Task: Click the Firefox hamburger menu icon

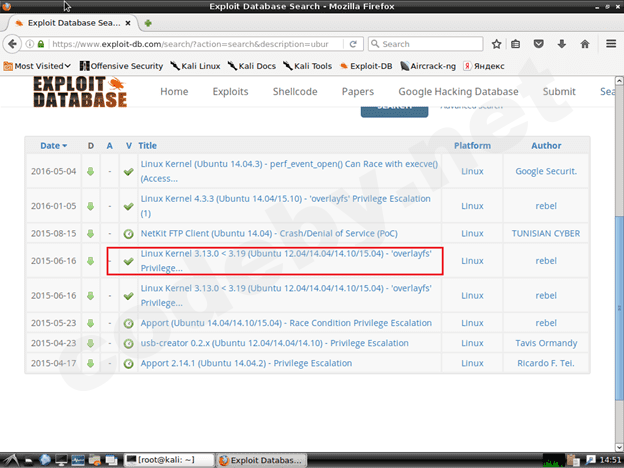Action: [609, 44]
